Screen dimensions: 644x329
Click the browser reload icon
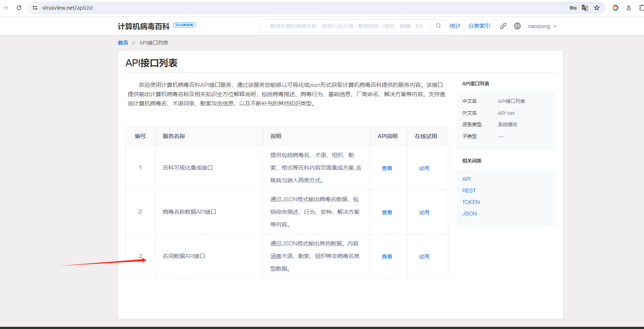click(x=19, y=8)
